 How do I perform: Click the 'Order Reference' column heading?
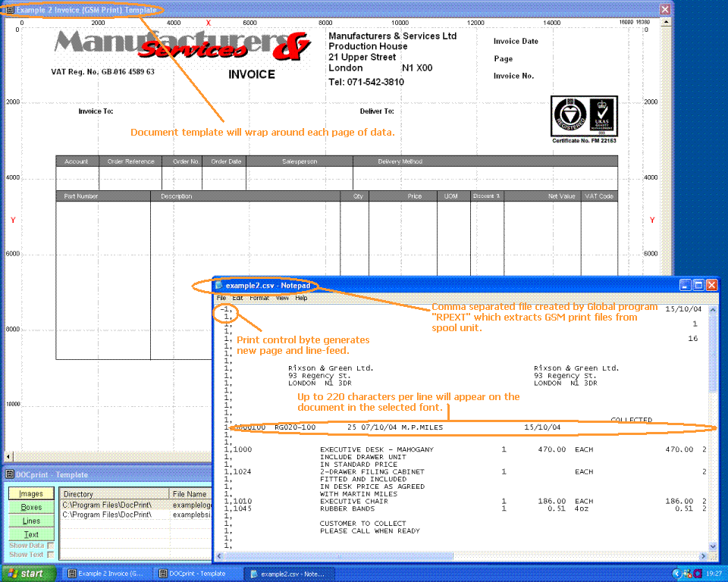pyautogui.click(x=131, y=161)
